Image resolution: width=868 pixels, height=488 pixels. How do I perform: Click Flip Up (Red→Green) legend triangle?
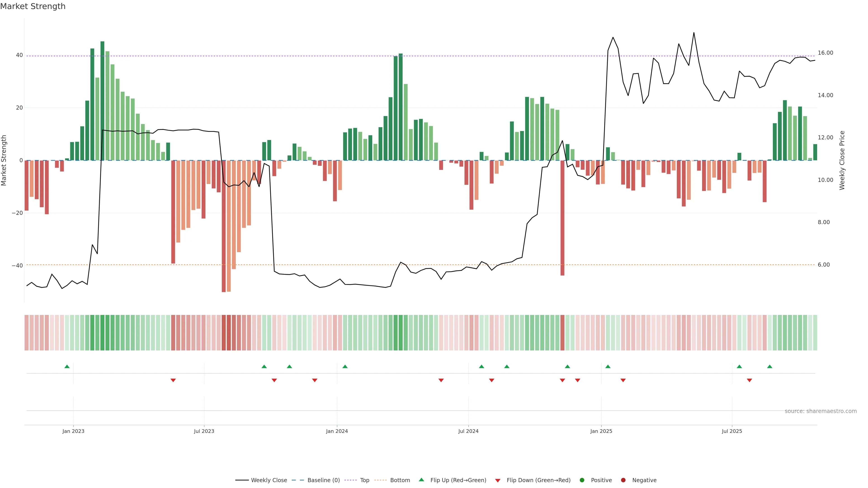421,480
